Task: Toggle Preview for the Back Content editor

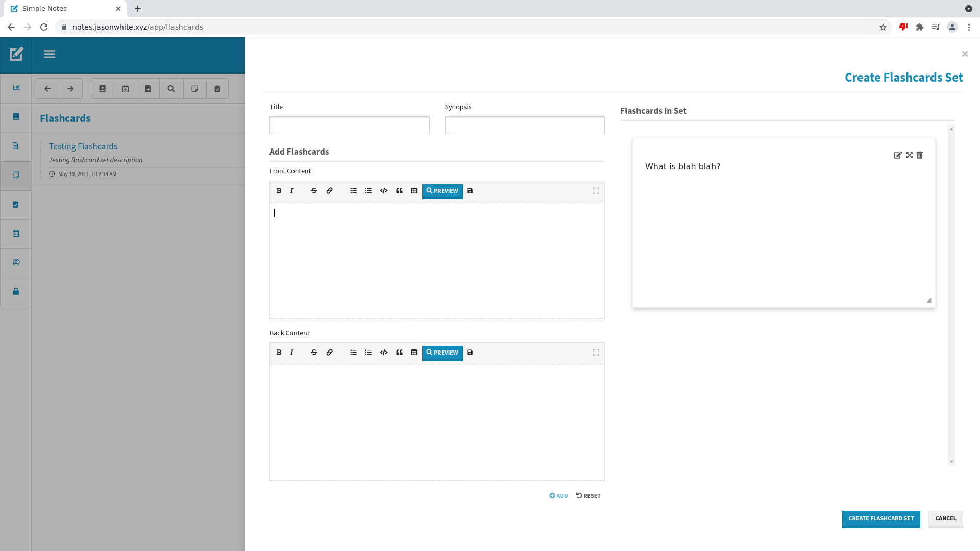Action: (442, 353)
